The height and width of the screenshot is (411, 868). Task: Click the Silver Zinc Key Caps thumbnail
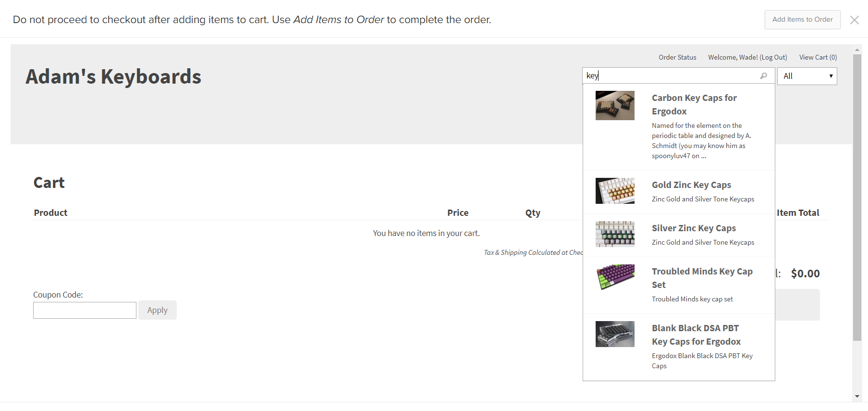coord(615,234)
